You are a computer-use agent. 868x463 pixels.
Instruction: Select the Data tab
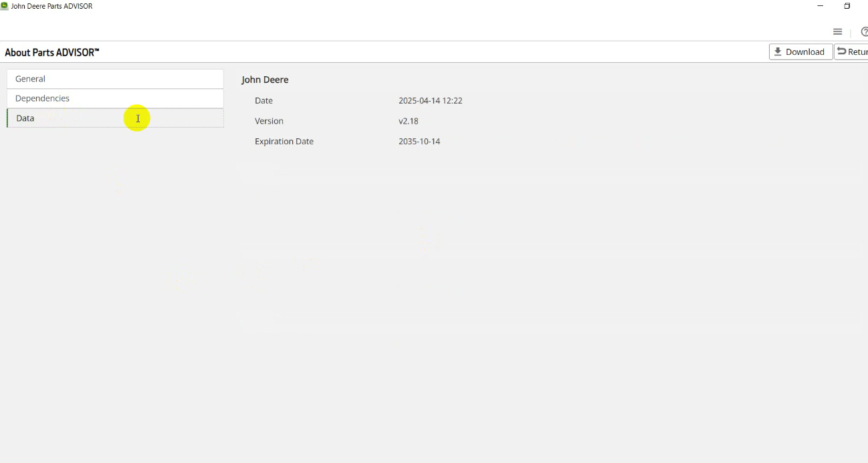[115, 118]
